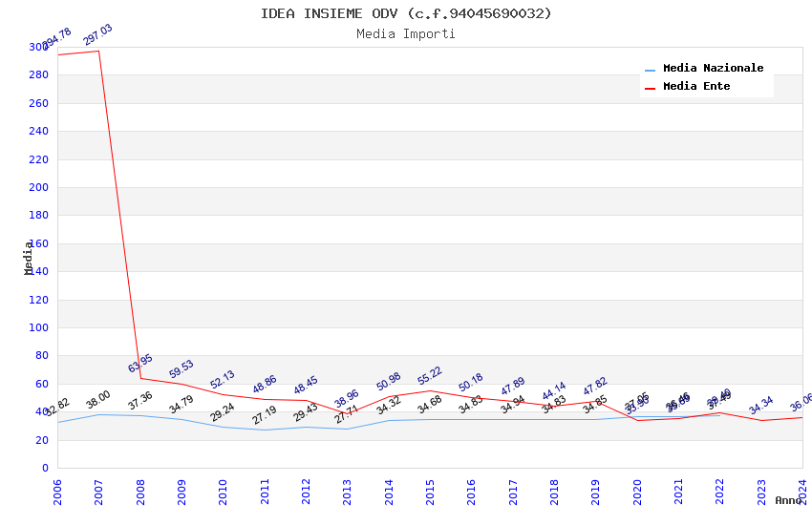Click the red line peak at 2007
The width and height of the screenshot is (812, 525).
click(99, 51)
